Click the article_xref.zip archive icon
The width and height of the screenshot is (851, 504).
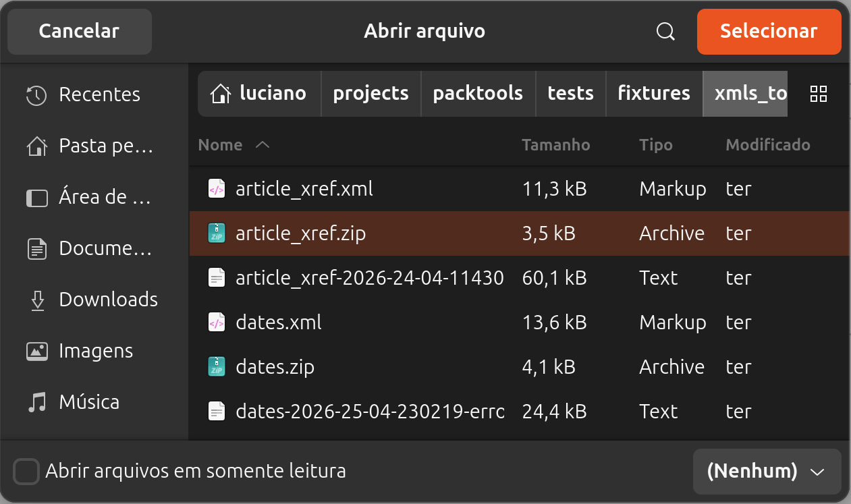pos(217,233)
